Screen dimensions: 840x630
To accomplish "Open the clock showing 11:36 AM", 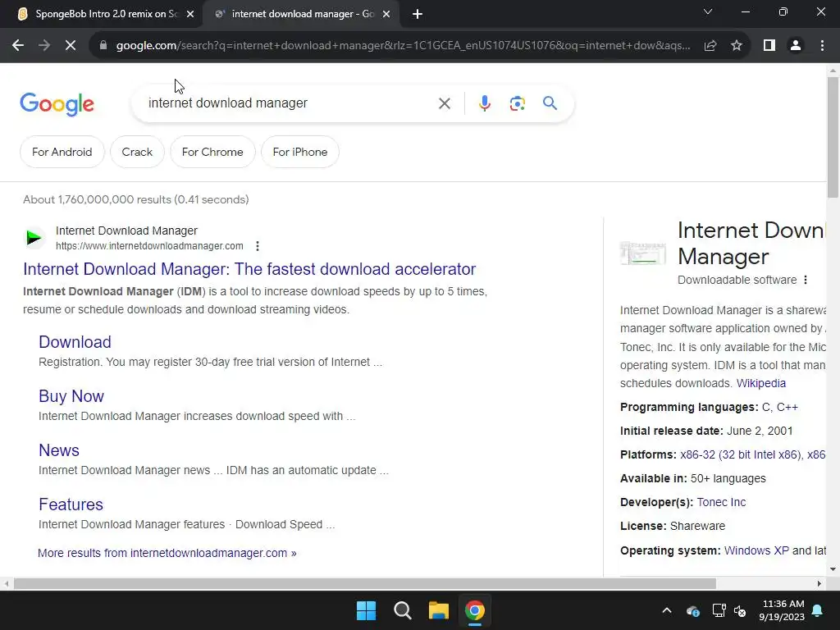I will tap(782, 610).
